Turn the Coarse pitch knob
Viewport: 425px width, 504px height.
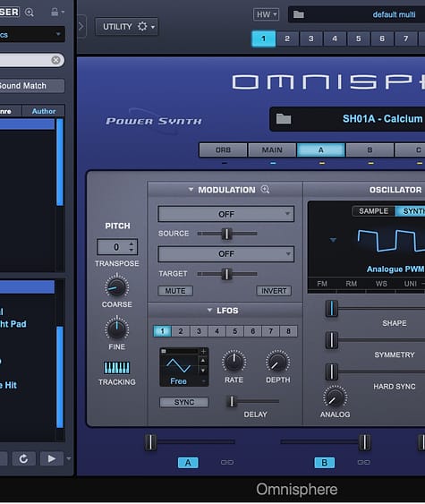(x=116, y=287)
